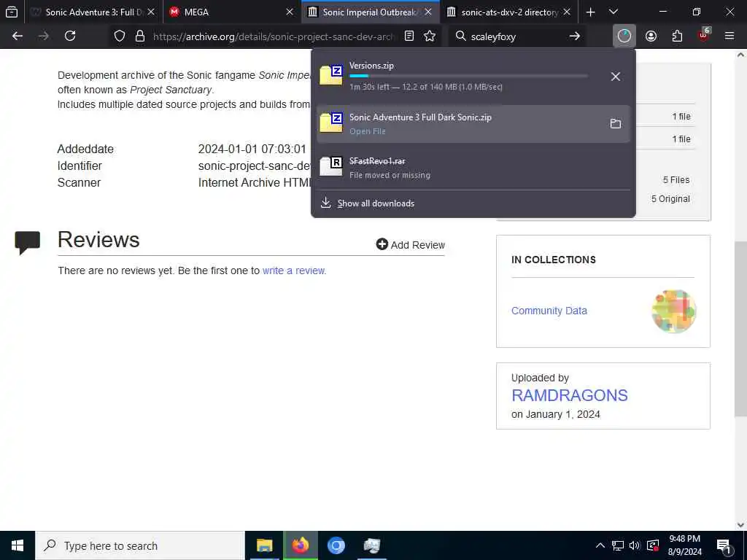Click Open File under Sonic Adventure zip
Image resolution: width=747 pixels, height=560 pixels.
tap(368, 131)
